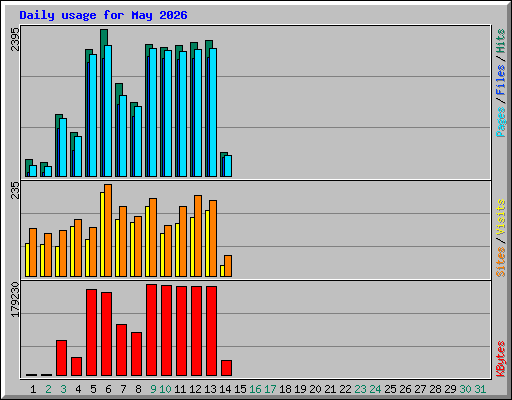Screen dimensions: 512x400
Task: Click day label 6
Action: coord(108,389)
